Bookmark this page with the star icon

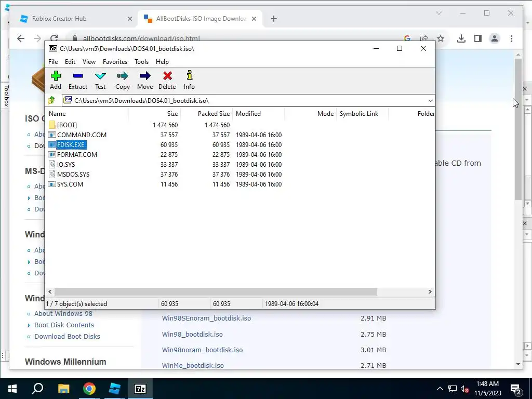click(x=441, y=38)
